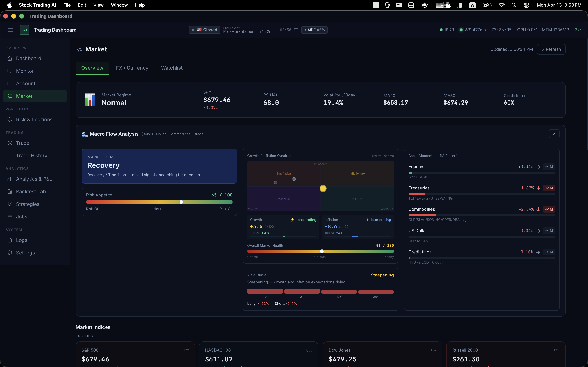
Task: Open Logs from the sidebar
Action: [21, 240]
